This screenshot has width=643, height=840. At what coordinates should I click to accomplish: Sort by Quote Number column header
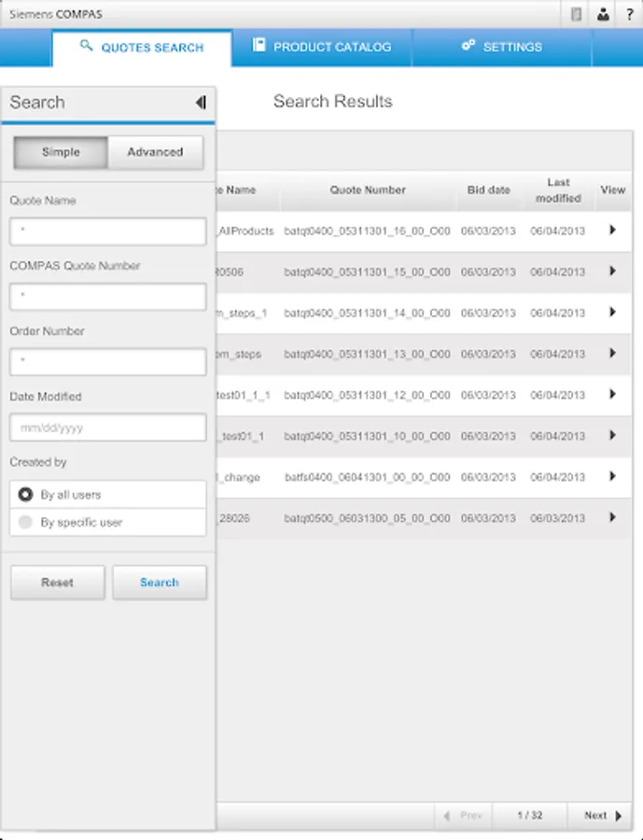[x=368, y=189]
